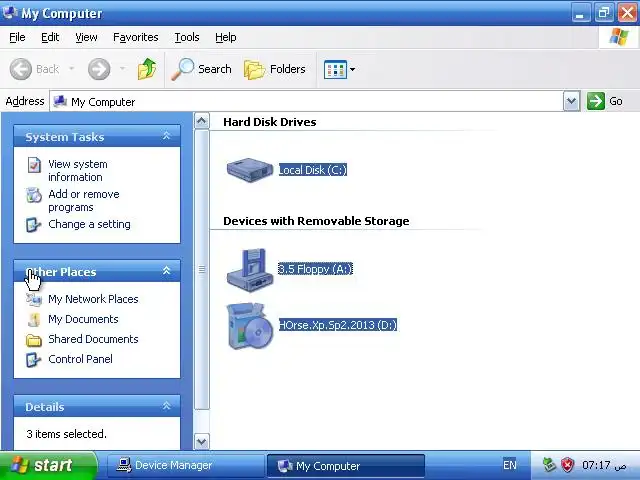The width and height of the screenshot is (640, 480).
Task: Click the 3 items selected text
Action: [x=67, y=434]
